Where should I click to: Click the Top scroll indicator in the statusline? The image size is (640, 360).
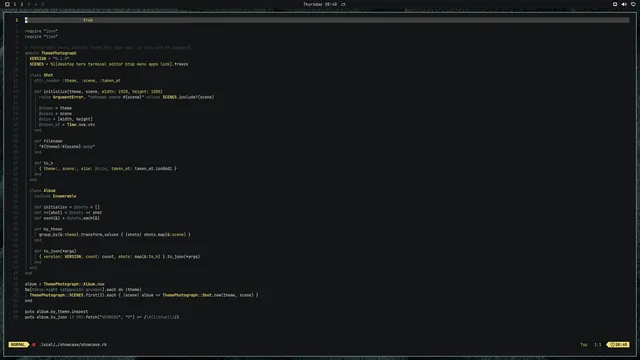coord(584,344)
